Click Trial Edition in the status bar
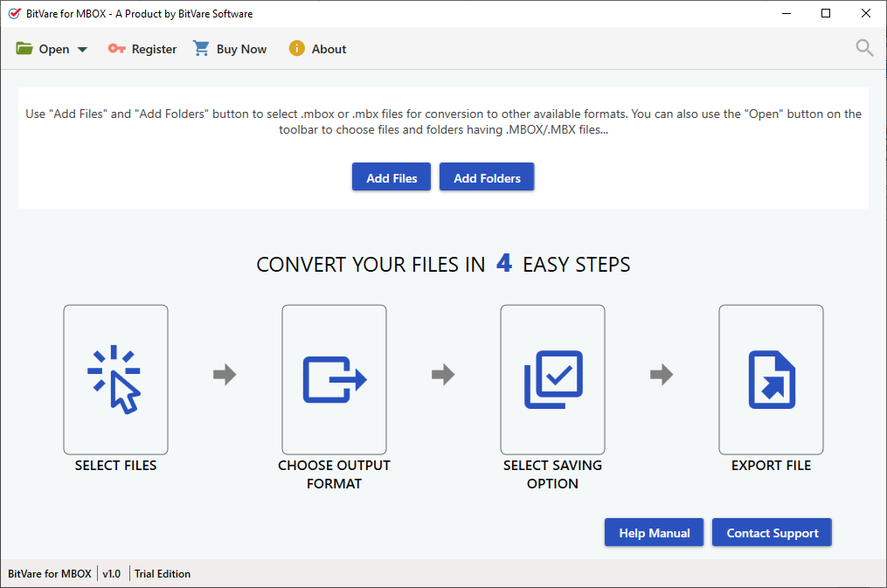Screen dimensions: 887x588 [162, 574]
